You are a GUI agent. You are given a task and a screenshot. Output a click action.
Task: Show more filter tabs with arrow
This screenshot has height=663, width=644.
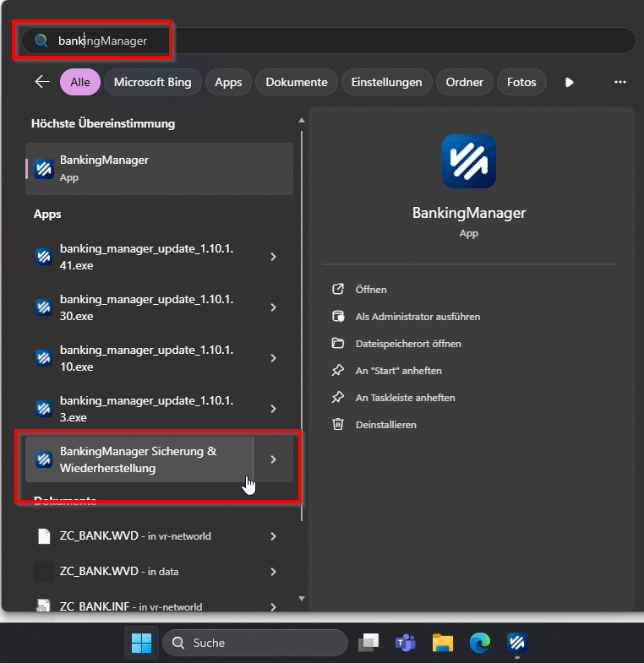570,82
